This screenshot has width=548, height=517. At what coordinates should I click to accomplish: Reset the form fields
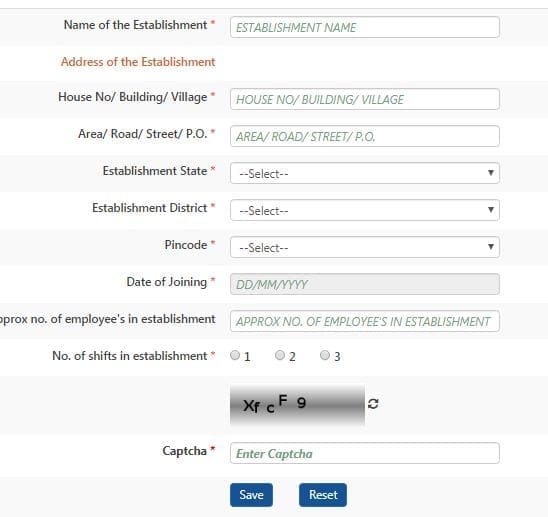pos(323,495)
